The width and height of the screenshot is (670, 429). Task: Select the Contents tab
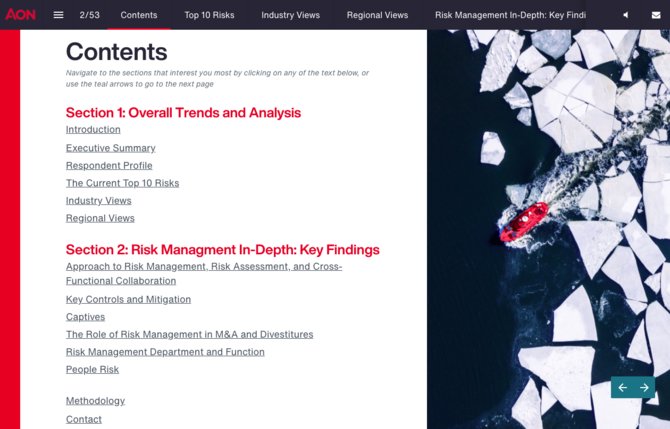coord(139,15)
